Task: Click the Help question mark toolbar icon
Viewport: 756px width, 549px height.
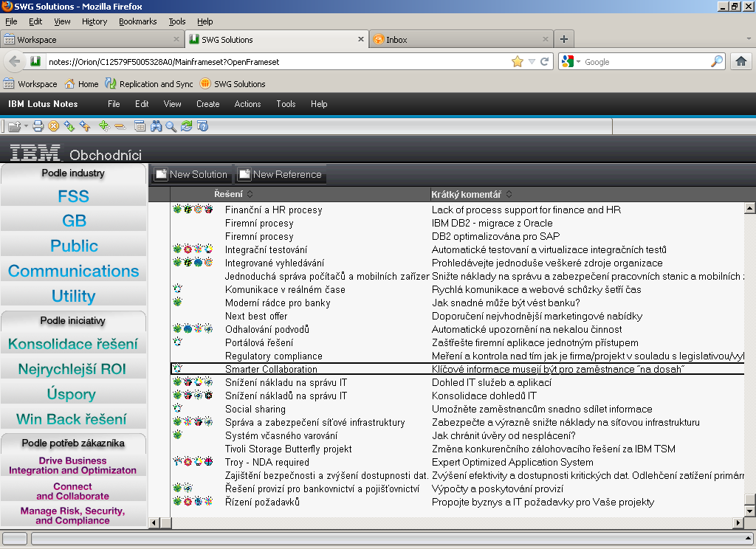Action: click(202, 126)
